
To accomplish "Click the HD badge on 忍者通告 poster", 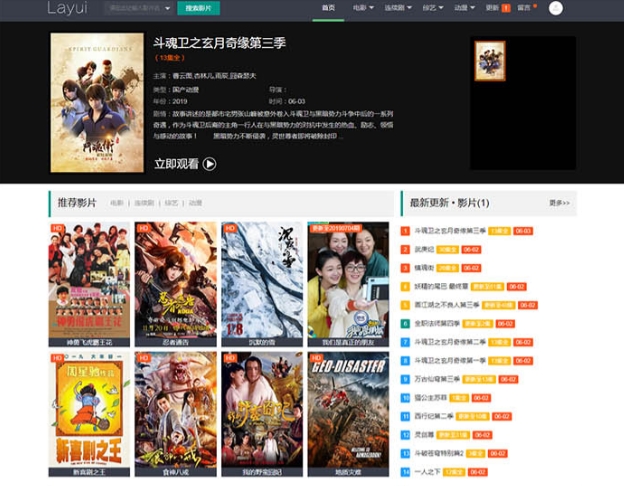I will [144, 228].
